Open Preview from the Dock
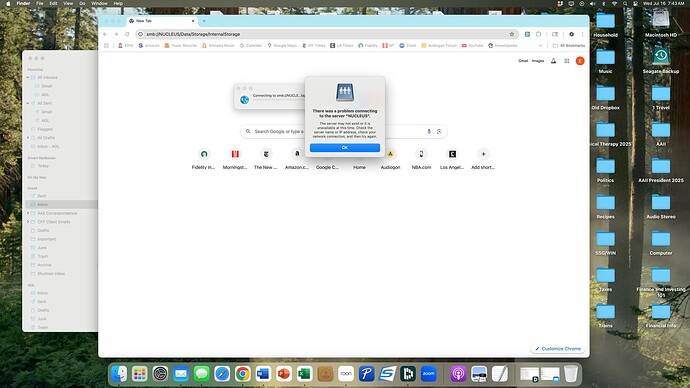Screen dimensions: 690x388 point(479,374)
